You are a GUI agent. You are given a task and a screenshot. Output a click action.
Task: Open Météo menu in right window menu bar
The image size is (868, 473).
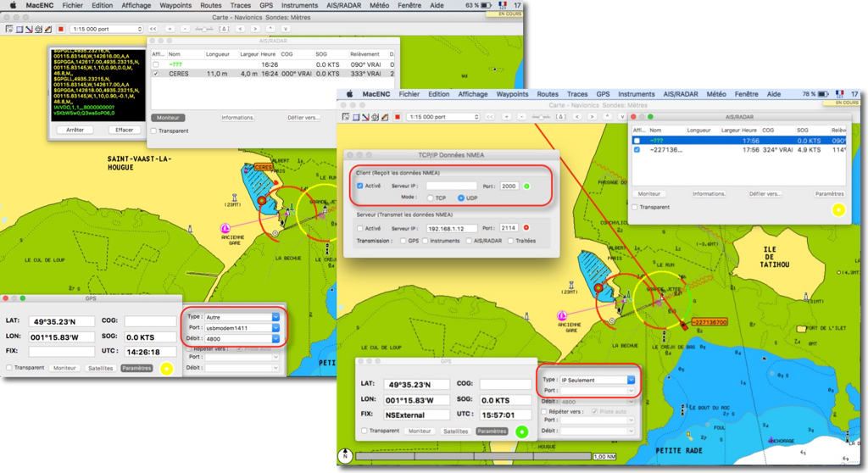(716, 94)
